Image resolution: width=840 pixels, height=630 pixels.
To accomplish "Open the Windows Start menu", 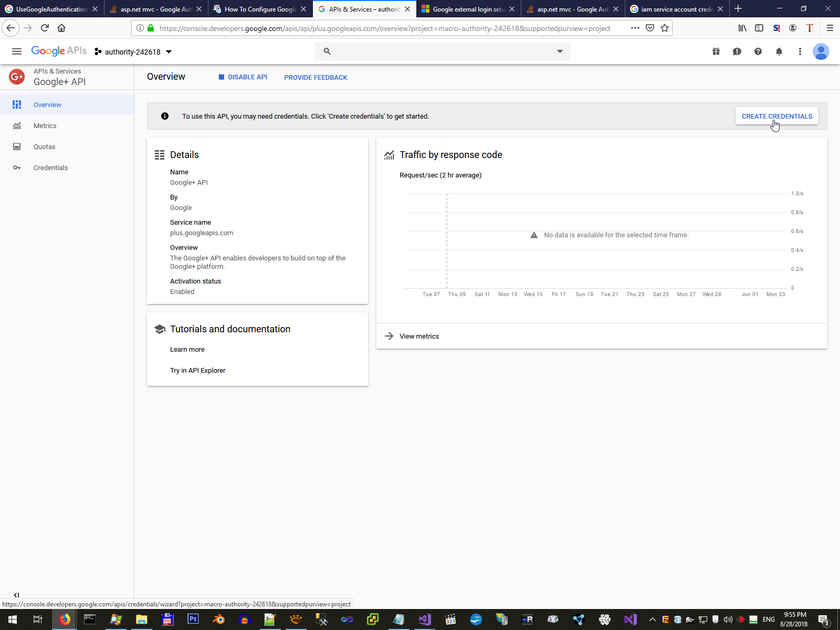I will [x=13, y=619].
